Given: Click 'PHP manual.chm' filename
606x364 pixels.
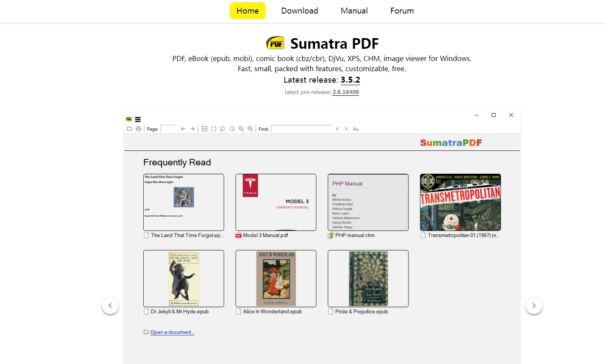Looking at the screenshot, I should [x=355, y=235].
